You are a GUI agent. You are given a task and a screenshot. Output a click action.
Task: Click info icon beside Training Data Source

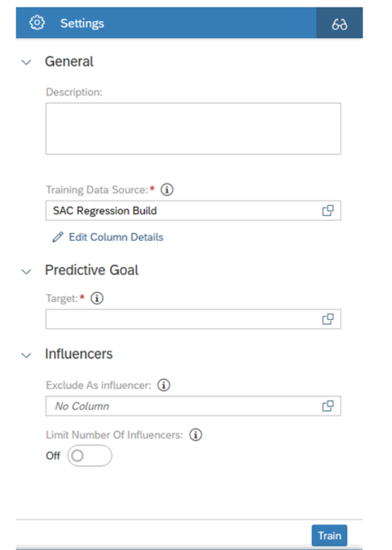coord(167,190)
